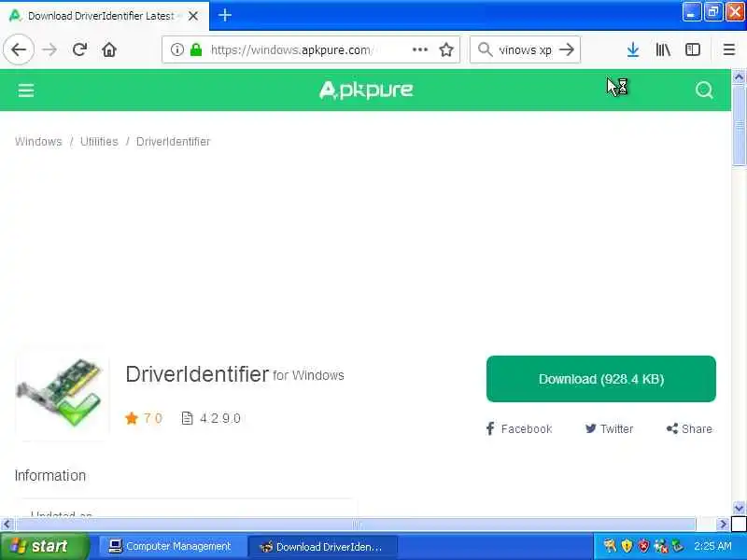Click the Information heading

coord(50,475)
